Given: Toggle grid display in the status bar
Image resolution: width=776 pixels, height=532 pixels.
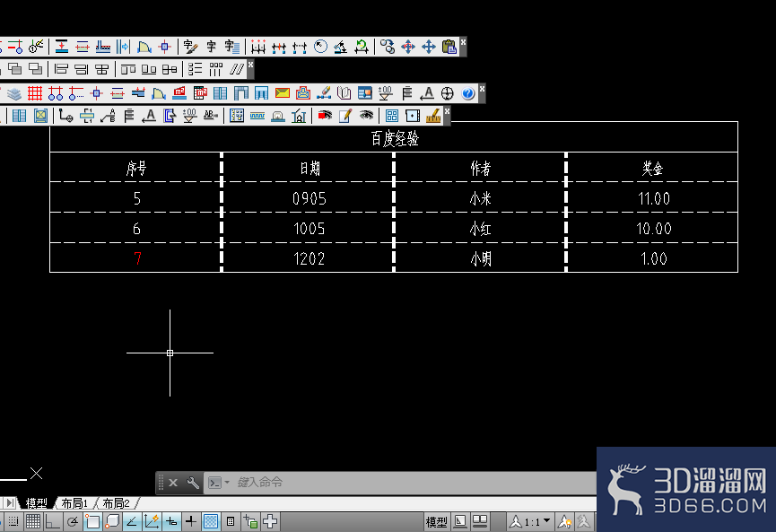Looking at the screenshot, I should click(x=33, y=521).
